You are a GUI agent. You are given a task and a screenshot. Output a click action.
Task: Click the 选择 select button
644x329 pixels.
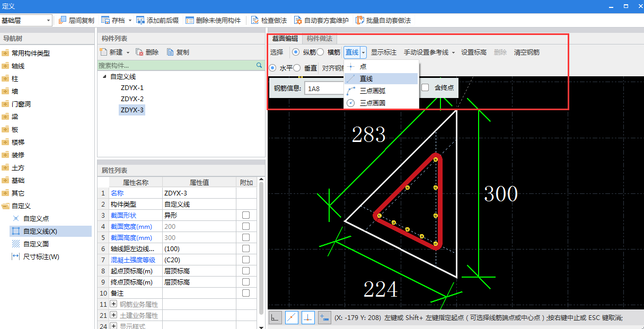click(277, 52)
